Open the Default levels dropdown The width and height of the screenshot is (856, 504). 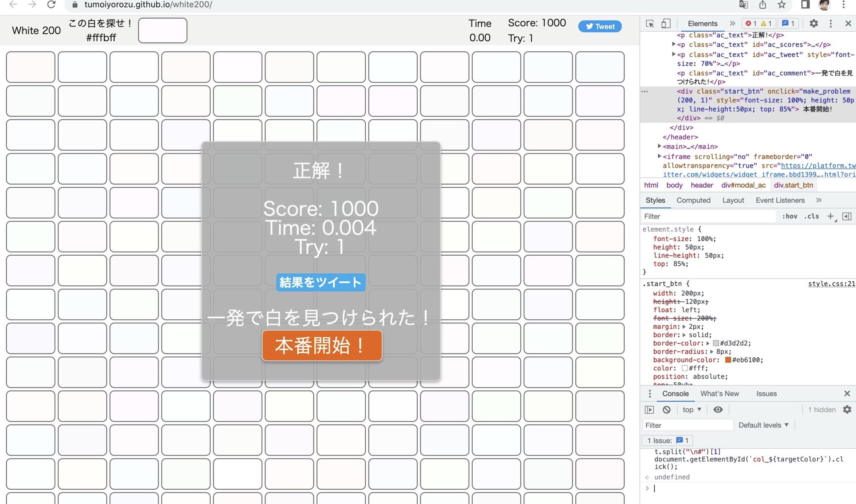click(763, 425)
